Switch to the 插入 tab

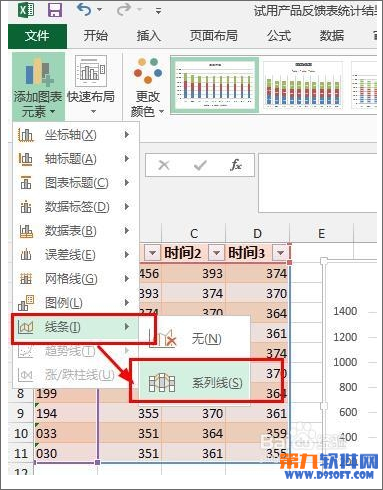point(149,36)
